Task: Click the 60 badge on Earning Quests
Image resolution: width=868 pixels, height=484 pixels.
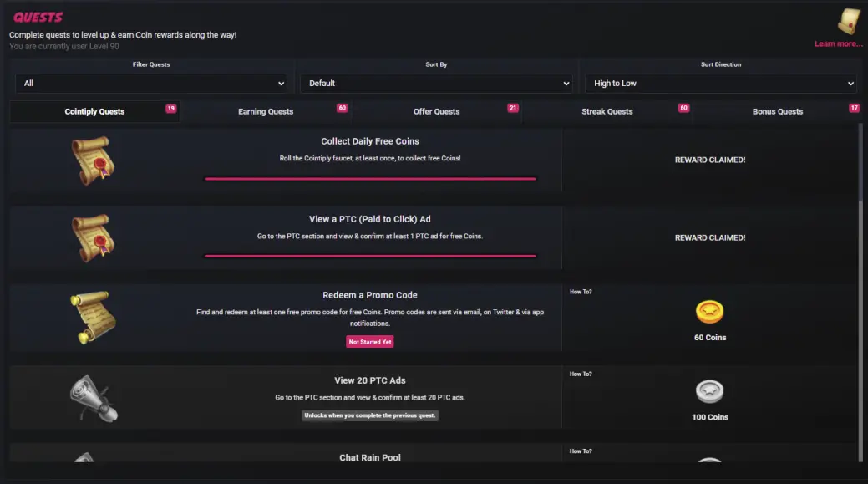Action: pos(343,108)
